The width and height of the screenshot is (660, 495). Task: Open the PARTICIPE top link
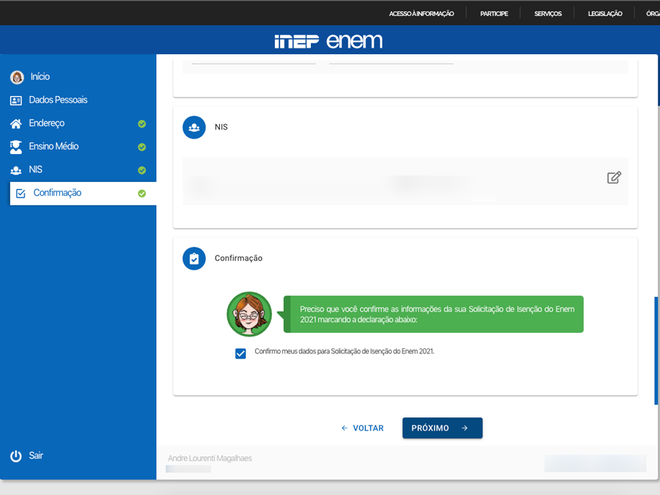494,13
